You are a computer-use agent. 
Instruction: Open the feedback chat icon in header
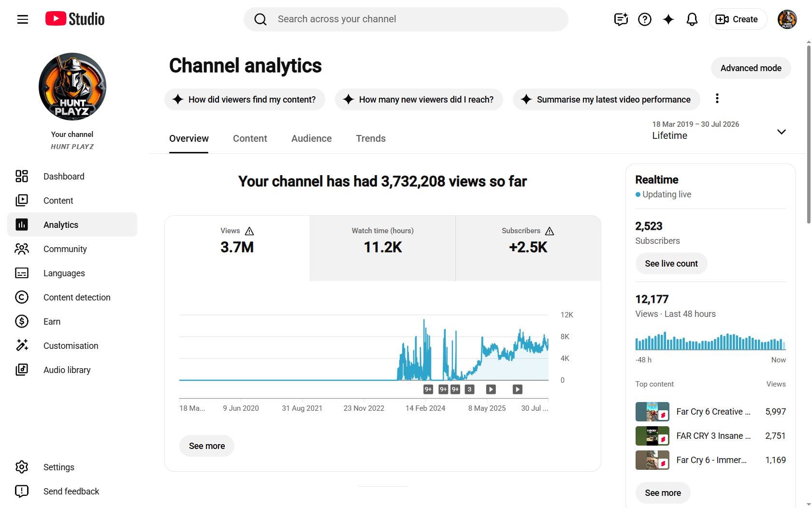point(621,19)
